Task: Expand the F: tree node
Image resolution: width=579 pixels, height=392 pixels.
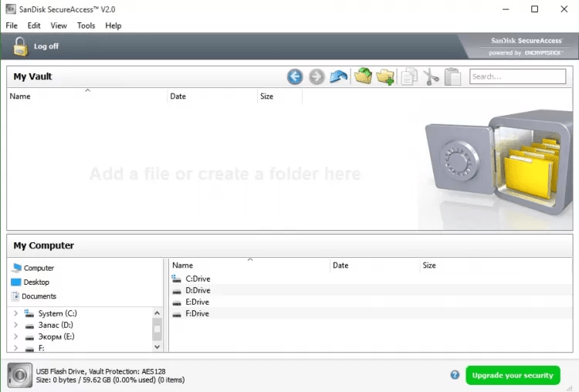Action: click(15, 348)
